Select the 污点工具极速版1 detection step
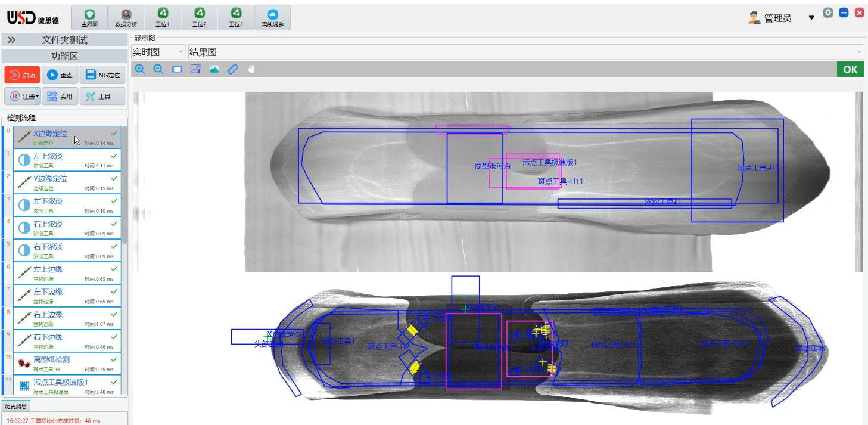 tap(67, 385)
